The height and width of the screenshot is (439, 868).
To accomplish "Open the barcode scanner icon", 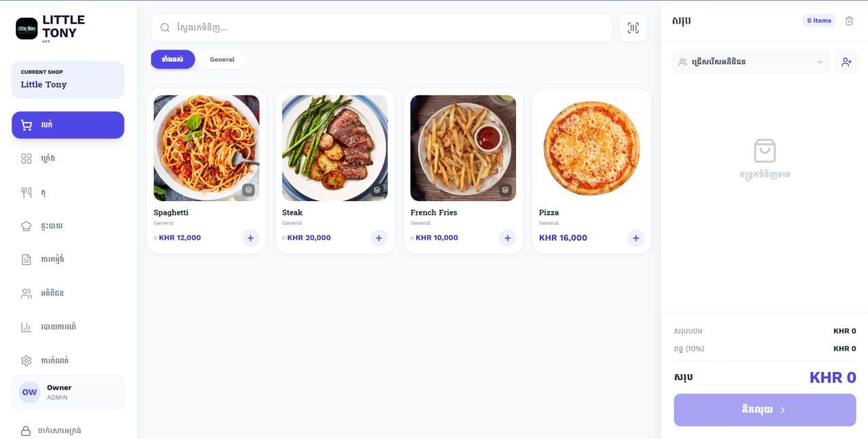I will (633, 28).
